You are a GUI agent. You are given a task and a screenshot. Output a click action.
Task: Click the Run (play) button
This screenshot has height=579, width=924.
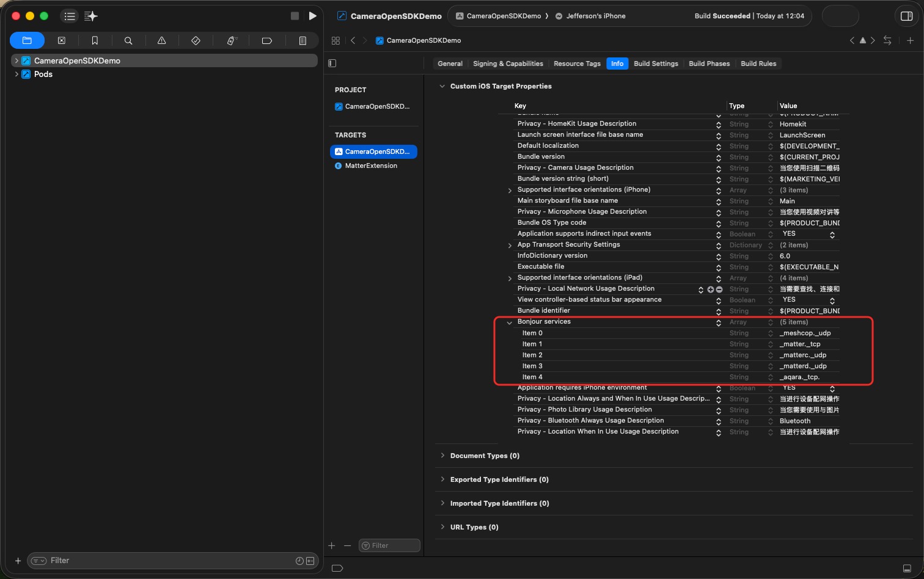(x=312, y=16)
